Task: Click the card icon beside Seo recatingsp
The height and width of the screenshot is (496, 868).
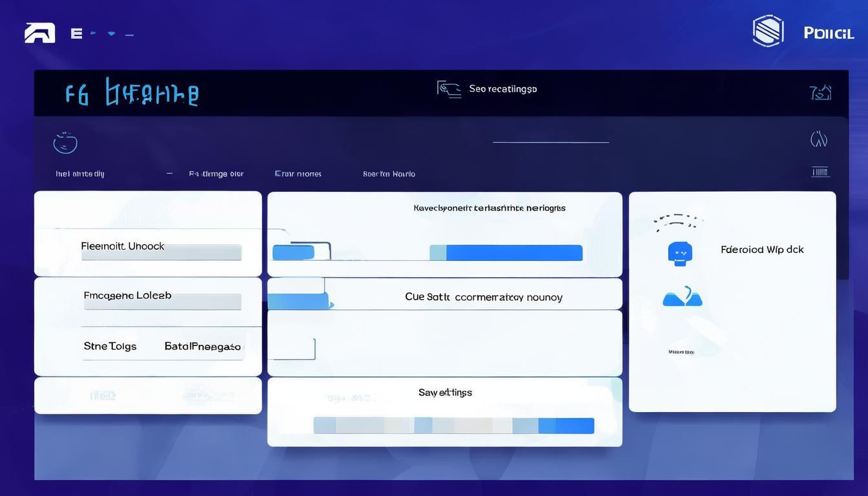Action: [449, 89]
